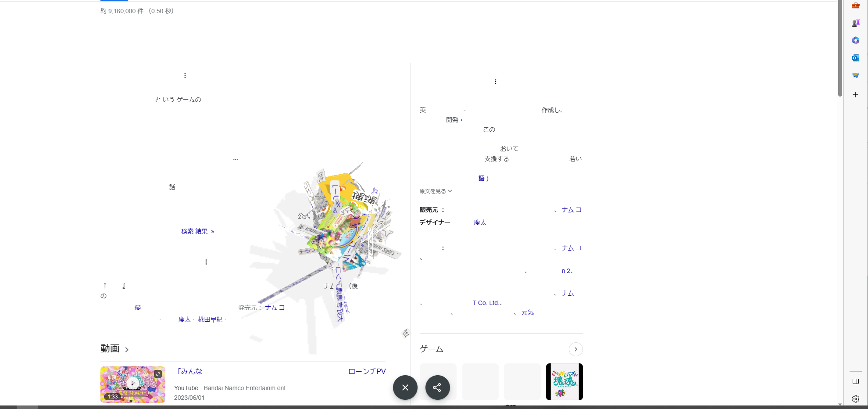Image resolution: width=868 pixels, height=409 pixels.
Task: Click the 'デザイナー' label
Action: [435, 222]
